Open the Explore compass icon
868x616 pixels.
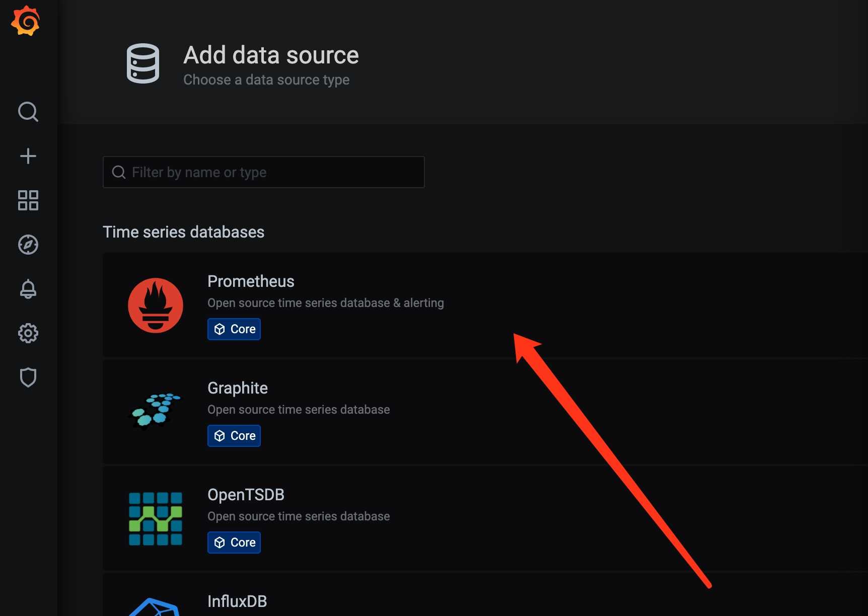(x=28, y=245)
